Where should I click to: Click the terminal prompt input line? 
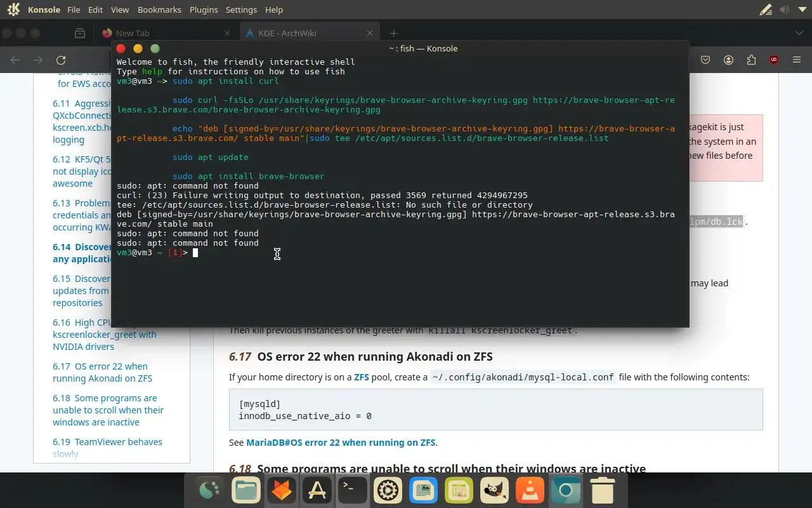pyautogui.click(x=400, y=253)
